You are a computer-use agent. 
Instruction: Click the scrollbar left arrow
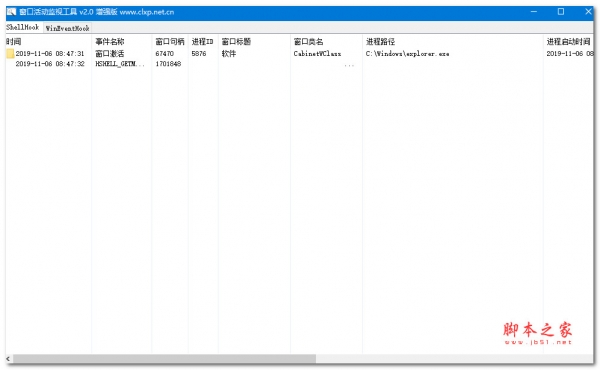(8, 359)
